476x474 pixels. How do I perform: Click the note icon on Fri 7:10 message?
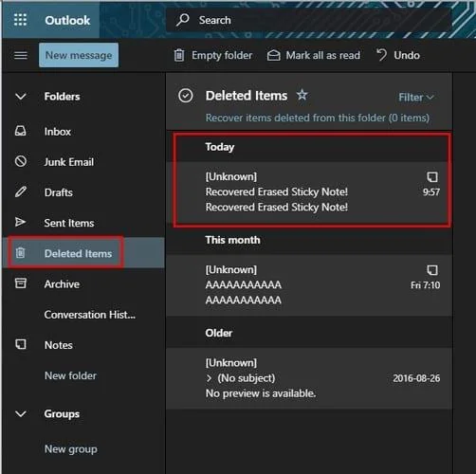(x=432, y=270)
